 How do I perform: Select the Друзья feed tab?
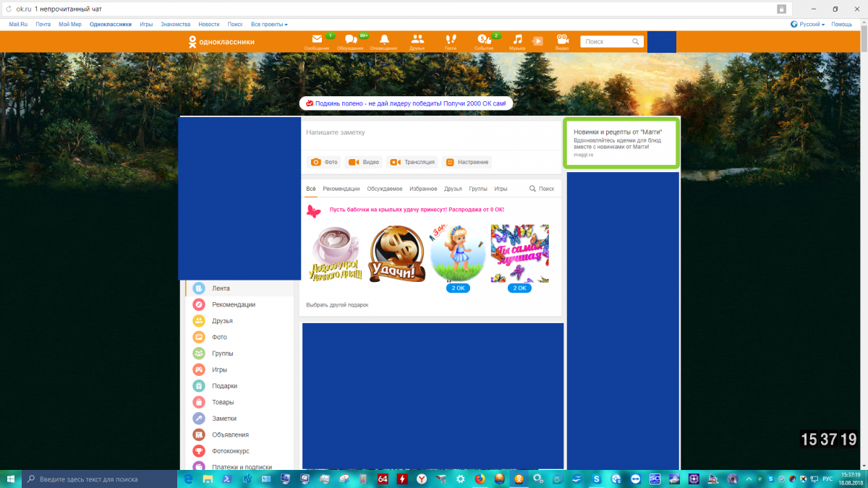453,189
